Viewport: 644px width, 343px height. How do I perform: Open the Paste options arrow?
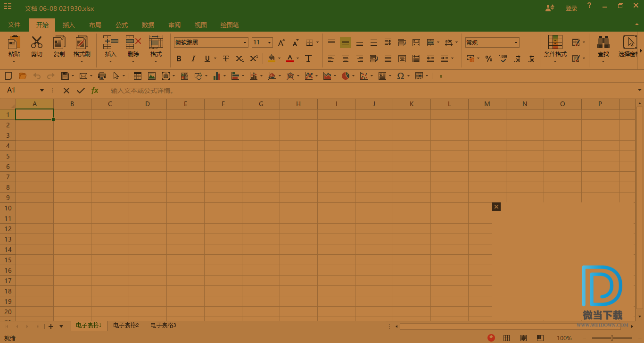coord(14,61)
